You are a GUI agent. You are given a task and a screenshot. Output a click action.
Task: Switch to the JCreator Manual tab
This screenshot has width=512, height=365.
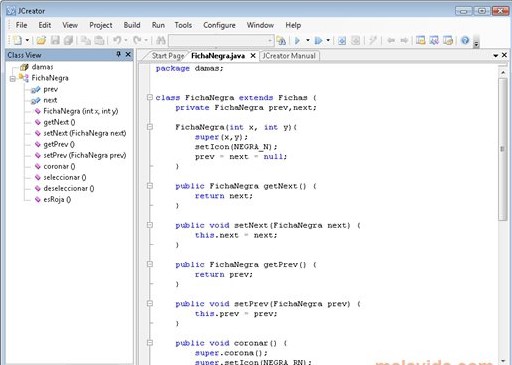289,56
